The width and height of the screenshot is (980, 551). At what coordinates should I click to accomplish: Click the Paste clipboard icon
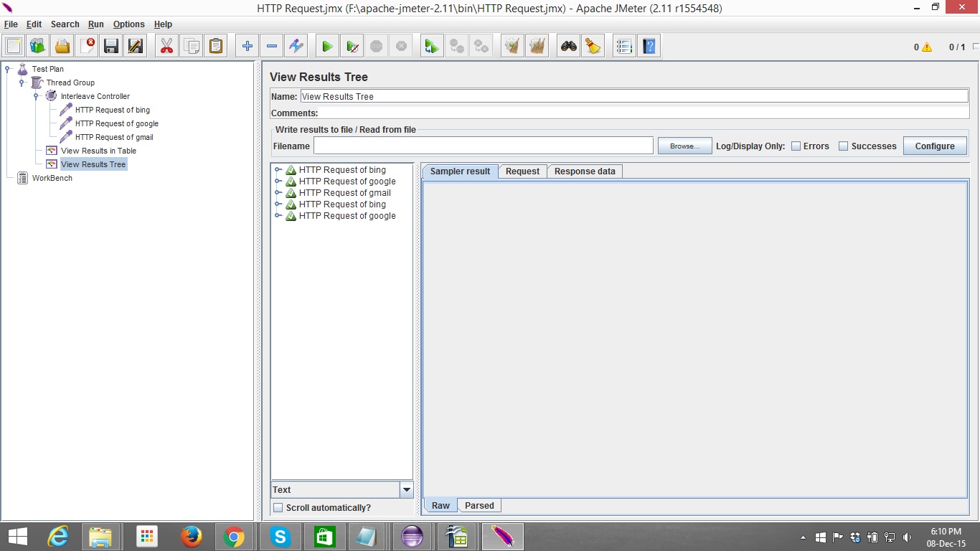(216, 47)
